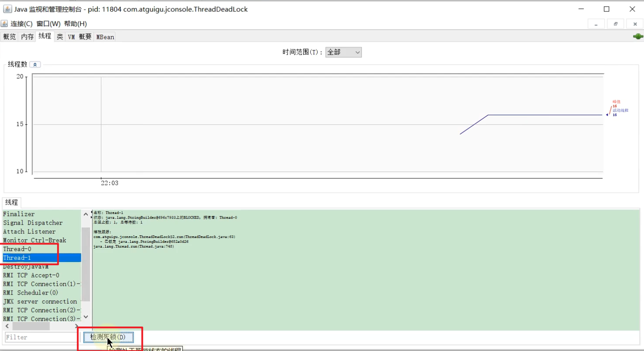Collapse the 线程数 chart panel
Screen dimensions: 644x351
pos(35,64)
